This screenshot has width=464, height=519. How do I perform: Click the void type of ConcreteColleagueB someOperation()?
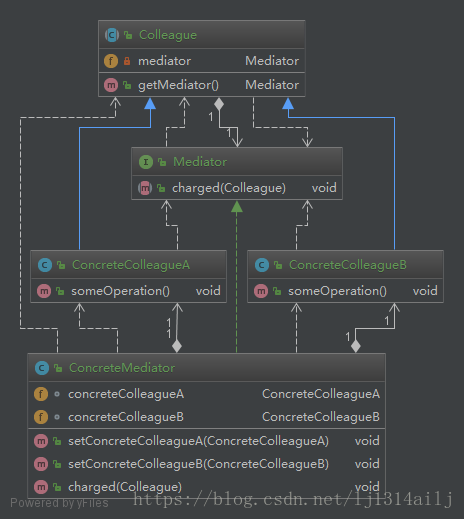(425, 291)
